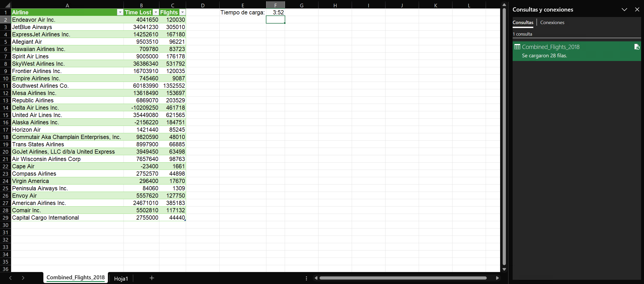
Task: Open the sheet tabs ellipsis menu
Action: click(x=306, y=279)
